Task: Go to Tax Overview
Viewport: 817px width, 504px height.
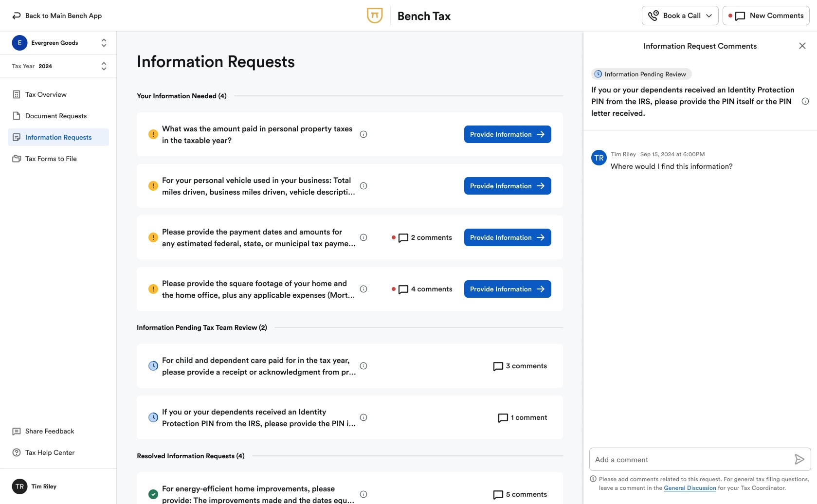Action: pyautogui.click(x=58, y=94)
